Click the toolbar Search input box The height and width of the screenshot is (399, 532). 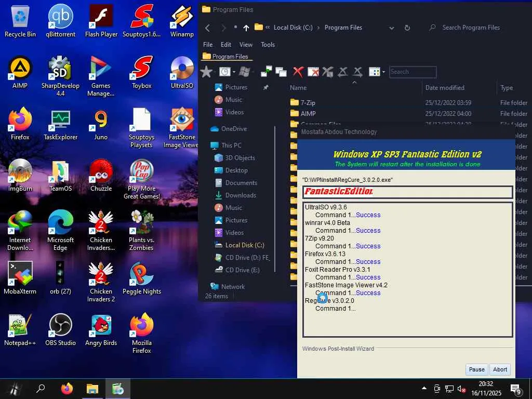(x=413, y=72)
